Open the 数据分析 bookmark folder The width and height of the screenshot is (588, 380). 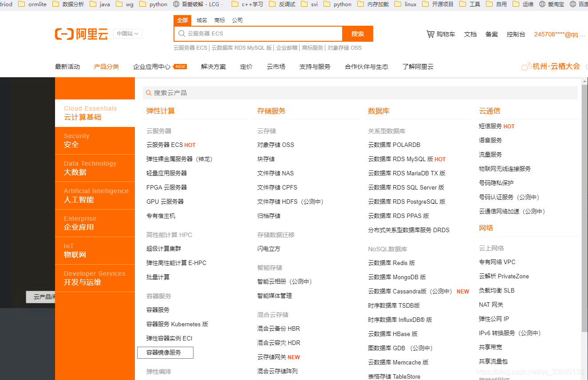coord(68,4)
